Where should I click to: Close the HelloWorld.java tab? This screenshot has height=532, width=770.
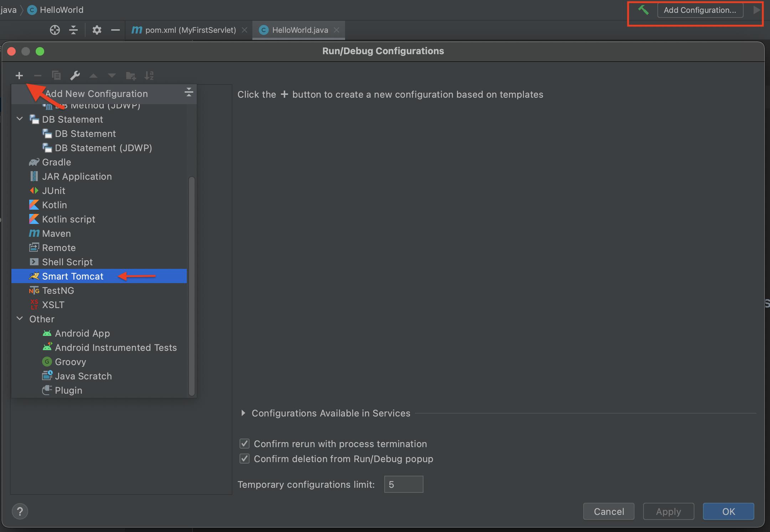point(337,30)
